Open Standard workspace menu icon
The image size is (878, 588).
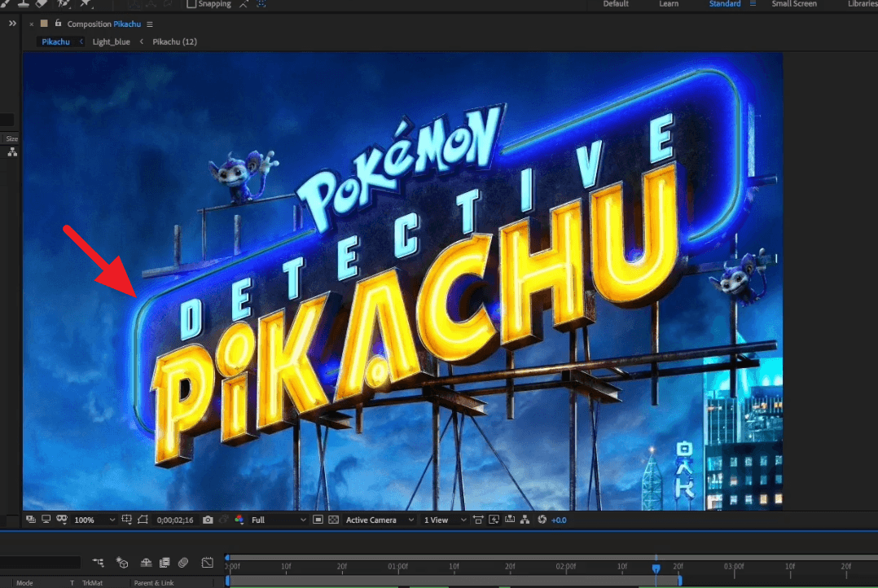pos(753,3)
